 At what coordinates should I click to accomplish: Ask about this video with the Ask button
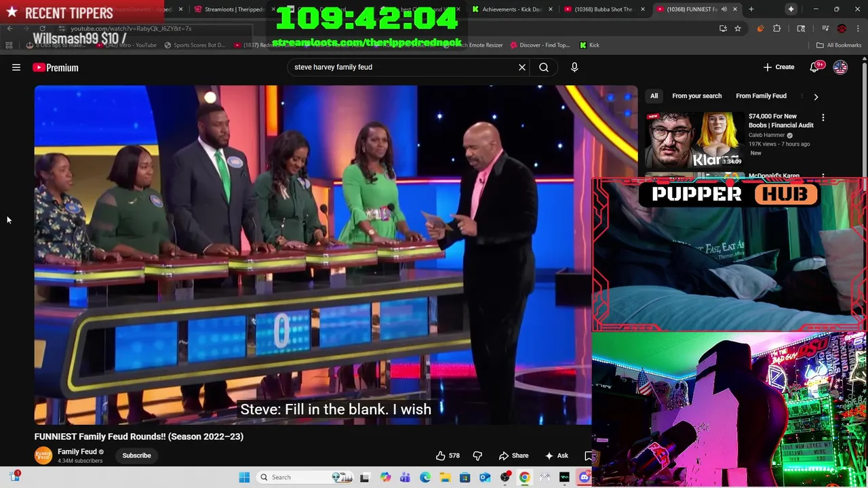coord(556,455)
